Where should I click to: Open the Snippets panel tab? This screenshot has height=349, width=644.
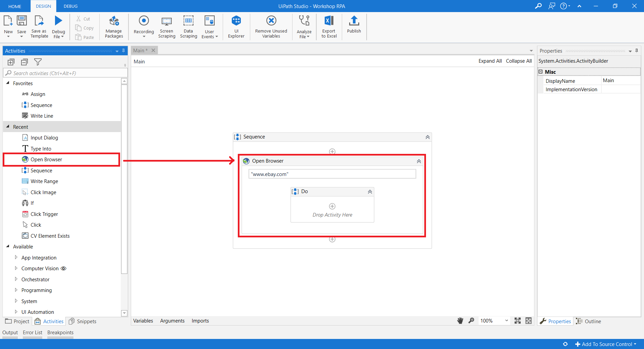click(x=83, y=321)
